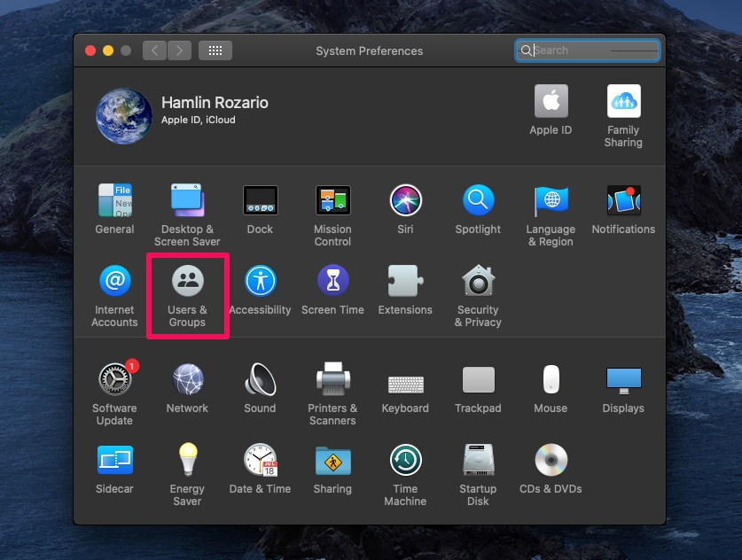Open Language & Region preferences
The image size is (742, 560).
(x=551, y=200)
